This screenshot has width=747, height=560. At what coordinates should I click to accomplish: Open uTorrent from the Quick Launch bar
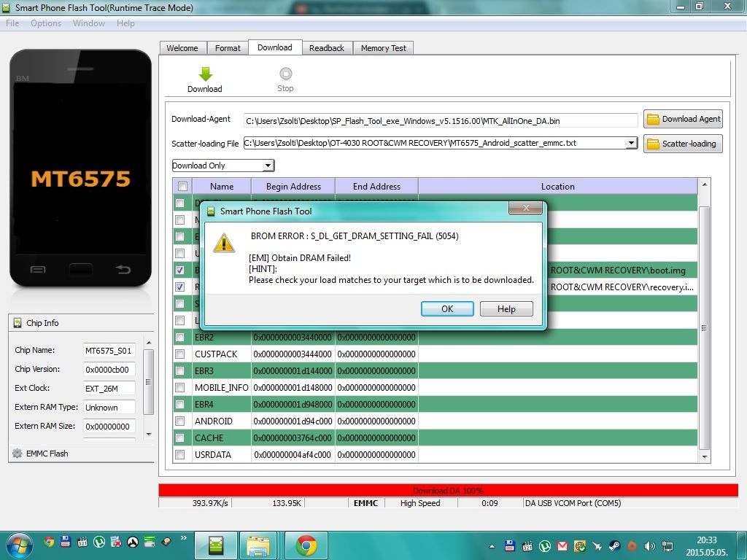[99, 542]
